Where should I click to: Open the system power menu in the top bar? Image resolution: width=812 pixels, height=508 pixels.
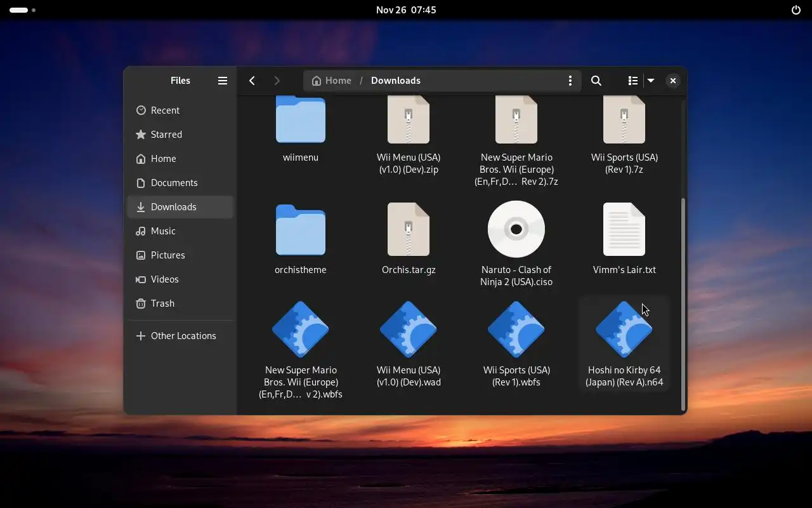796,10
